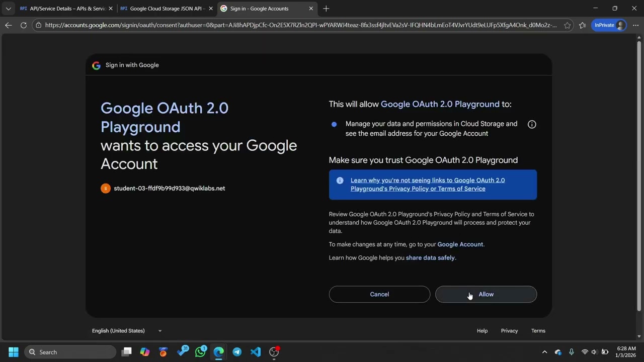Open a new browser tab
This screenshot has width=644, height=362.
326,9
